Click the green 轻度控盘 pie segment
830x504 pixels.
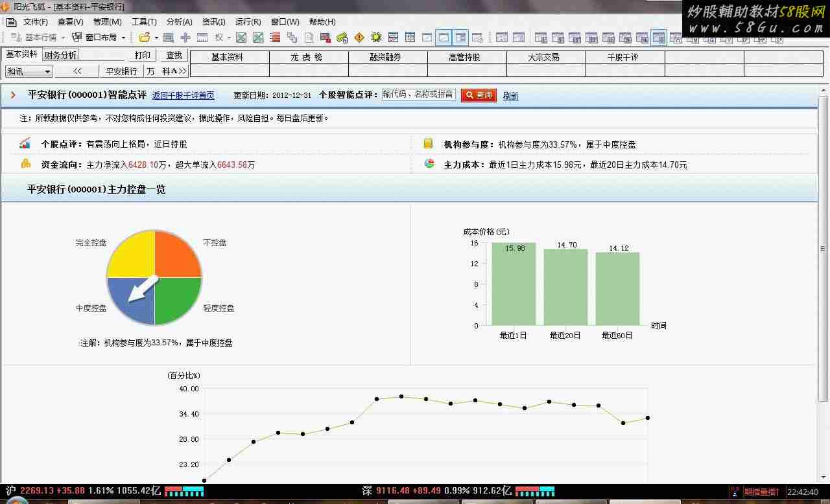tap(177, 301)
